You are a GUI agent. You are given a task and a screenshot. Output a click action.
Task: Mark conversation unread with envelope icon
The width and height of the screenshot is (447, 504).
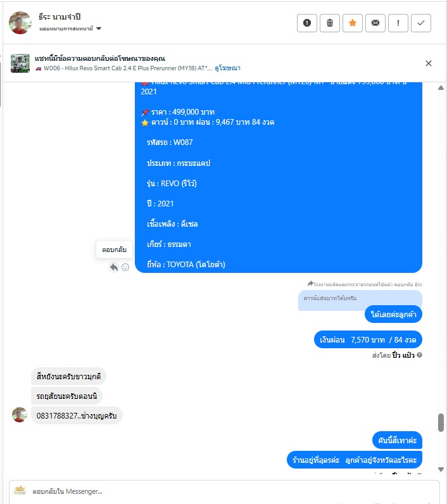(x=375, y=23)
